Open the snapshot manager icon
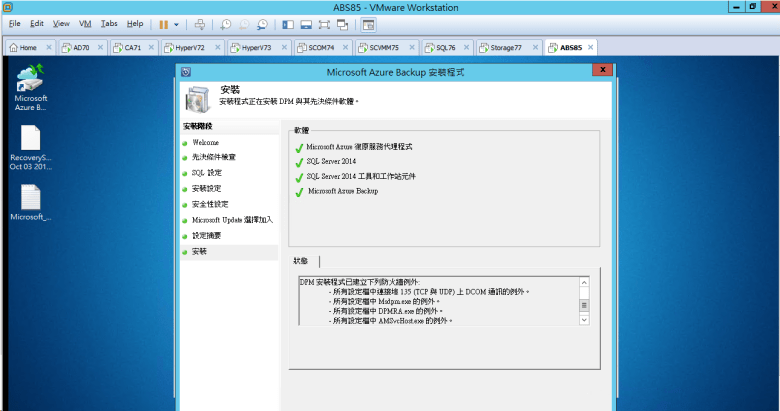Screen dimensions: 780x411 point(261,23)
